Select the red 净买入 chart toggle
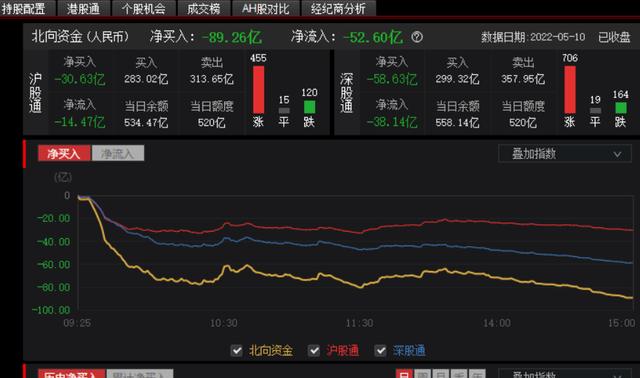Screen dimensions: 640x378 [x=64, y=153]
